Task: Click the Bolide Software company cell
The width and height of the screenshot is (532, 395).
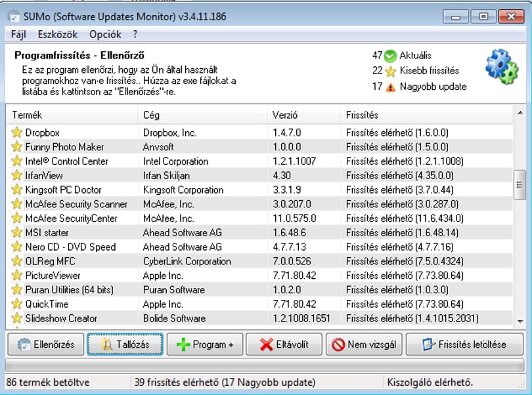Action: 175,318
